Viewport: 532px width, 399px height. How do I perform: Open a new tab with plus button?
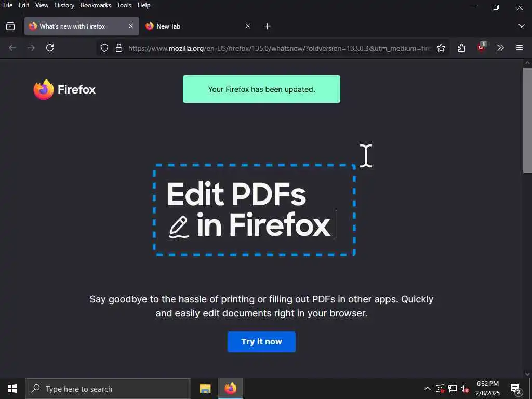tap(268, 26)
